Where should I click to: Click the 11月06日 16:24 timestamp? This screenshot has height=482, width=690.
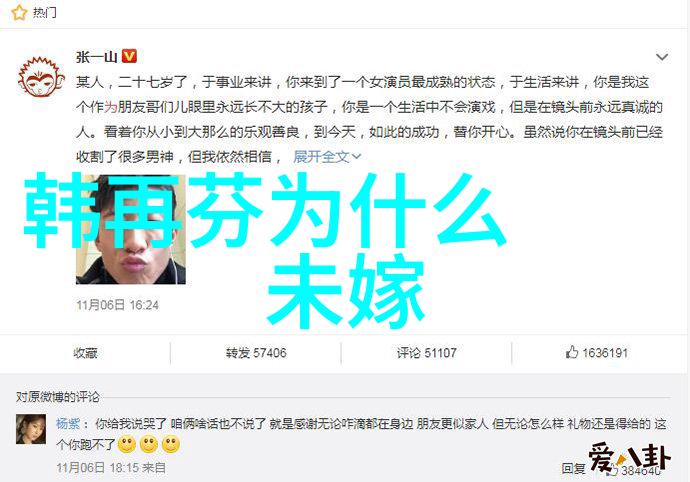[x=117, y=305]
